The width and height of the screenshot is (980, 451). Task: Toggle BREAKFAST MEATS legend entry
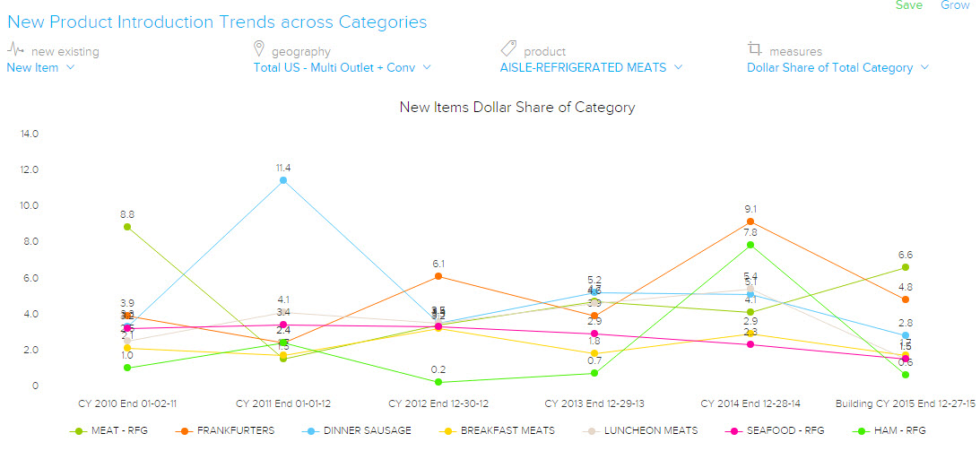click(x=499, y=431)
